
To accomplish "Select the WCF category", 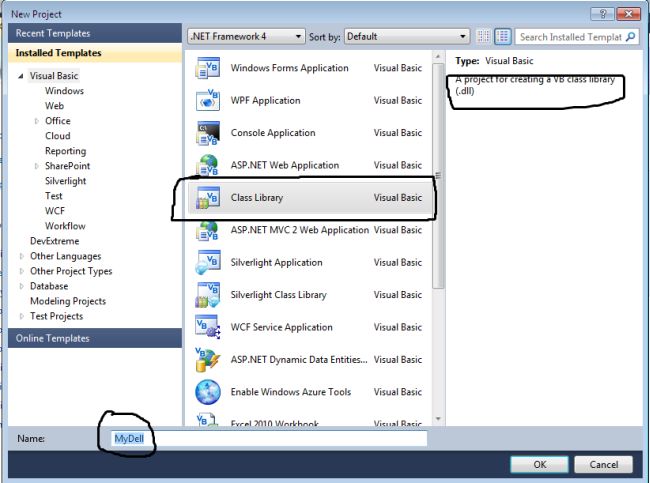I will click(55, 211).
